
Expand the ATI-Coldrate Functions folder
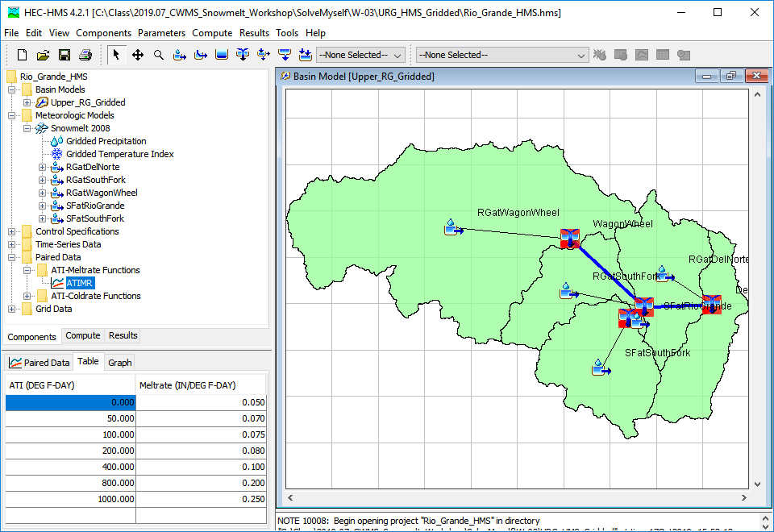click(27, 296)
